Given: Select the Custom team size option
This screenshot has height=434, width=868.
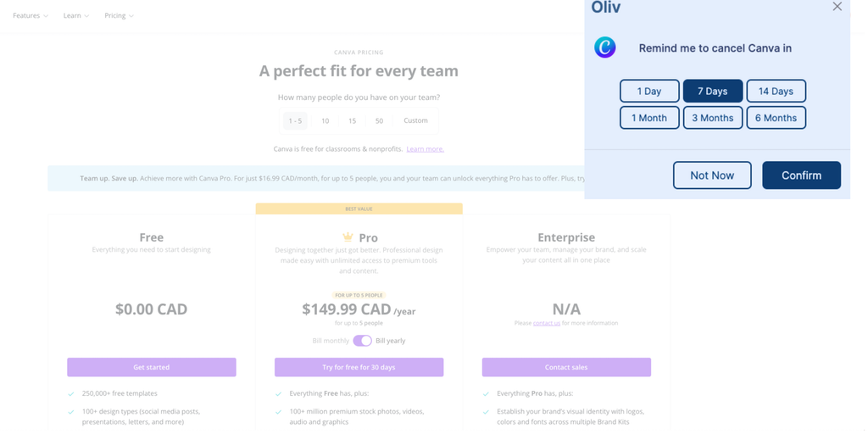Looking at the screenshot, I should pos(415,120).
